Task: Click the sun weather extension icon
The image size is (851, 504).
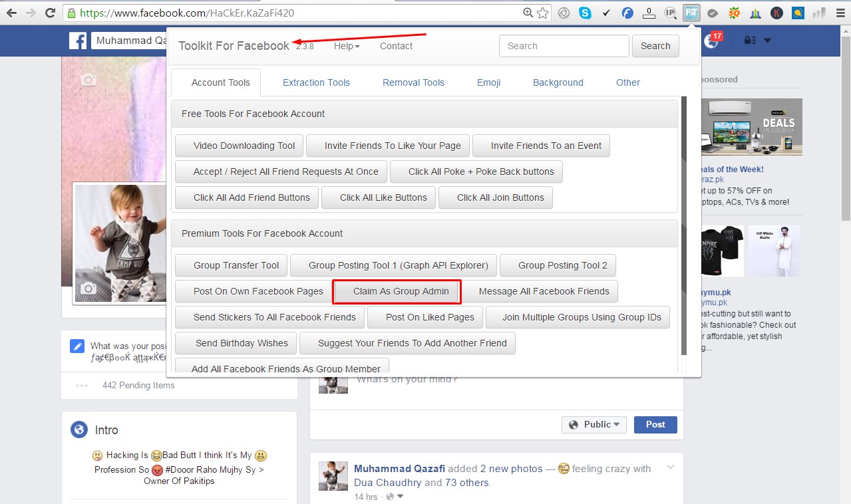Action: pyautogui.click(x=798, y=13)
